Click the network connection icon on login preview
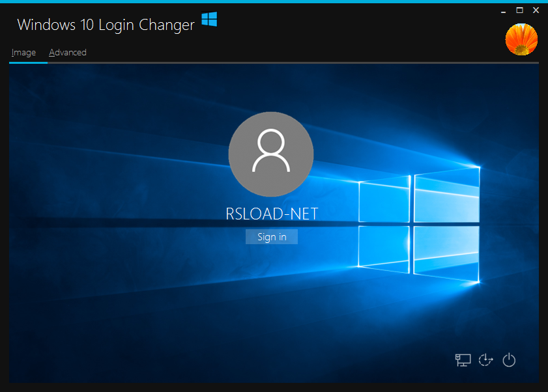This screenshot has width=548, height=392. [x=463, y=359]
